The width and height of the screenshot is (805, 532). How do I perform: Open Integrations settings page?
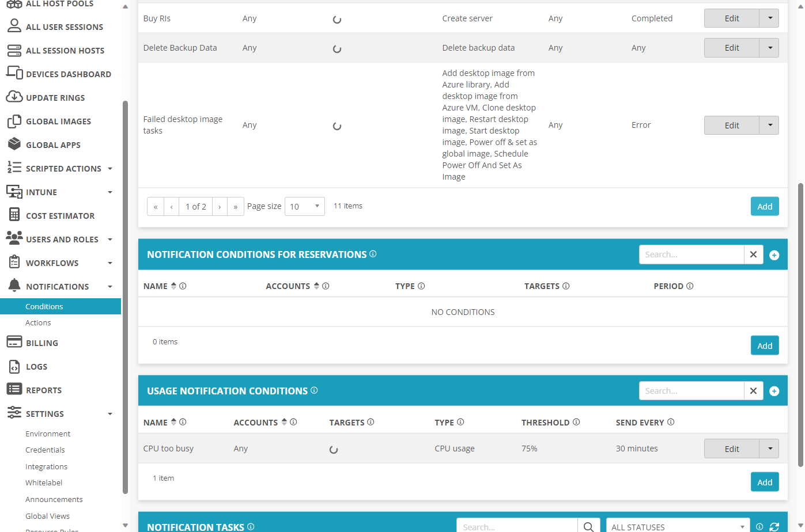point(46,467)
